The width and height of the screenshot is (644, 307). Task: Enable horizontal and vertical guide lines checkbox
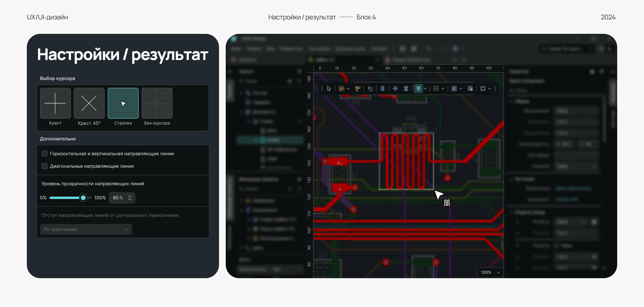click(x=45, y=153)
